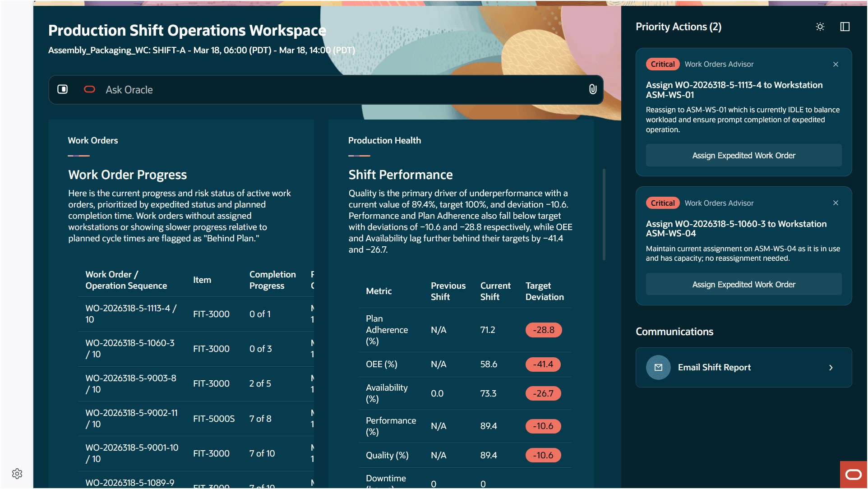Click inside the Ask Oracle input field
This screenshot has width=868, height=489.
coord(271,89)
